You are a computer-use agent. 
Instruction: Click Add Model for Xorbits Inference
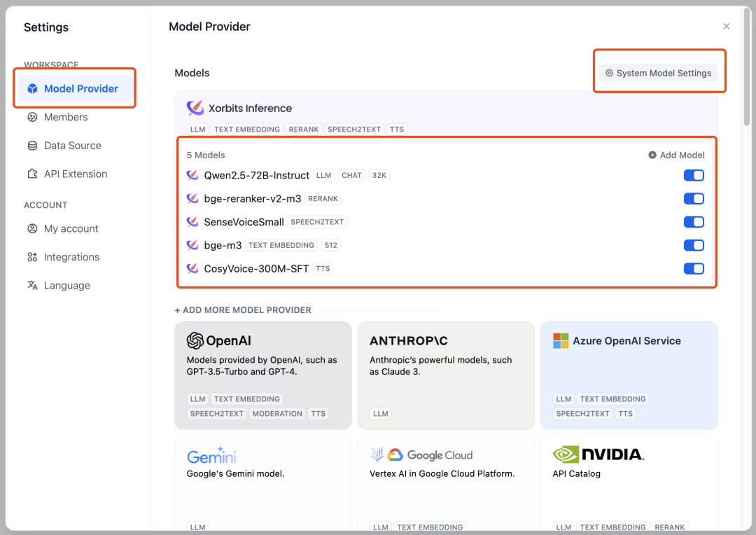tap(676, 155)
